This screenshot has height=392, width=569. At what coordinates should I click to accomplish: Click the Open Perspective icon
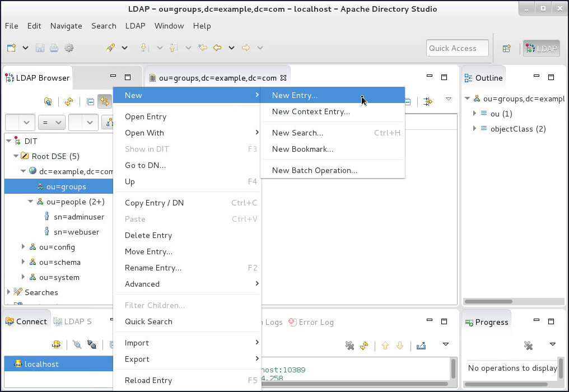tap(507, 48)
